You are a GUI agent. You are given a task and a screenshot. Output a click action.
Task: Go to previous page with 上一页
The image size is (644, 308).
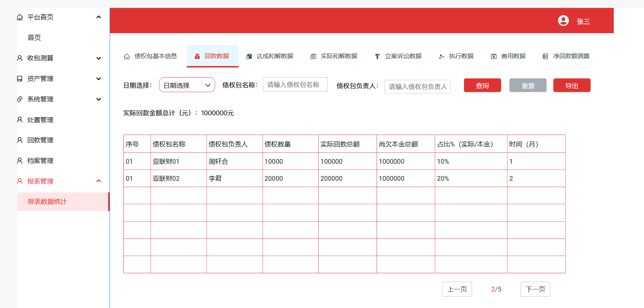(457, 289)
